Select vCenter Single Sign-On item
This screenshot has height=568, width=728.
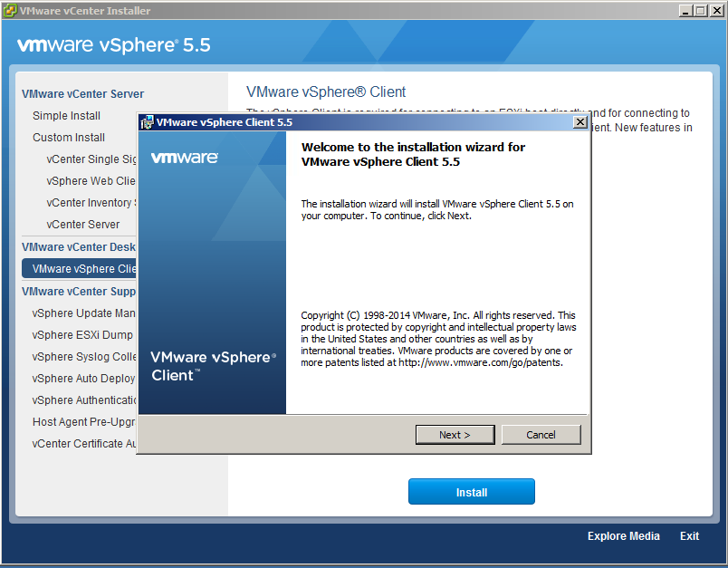click(x=91, y=159)
